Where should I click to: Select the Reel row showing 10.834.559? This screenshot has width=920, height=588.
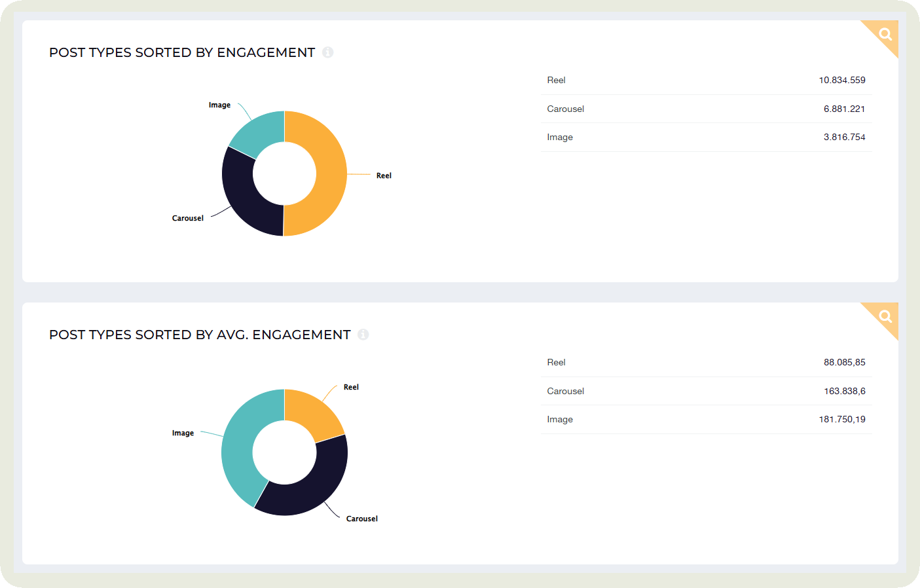point(706,80)
